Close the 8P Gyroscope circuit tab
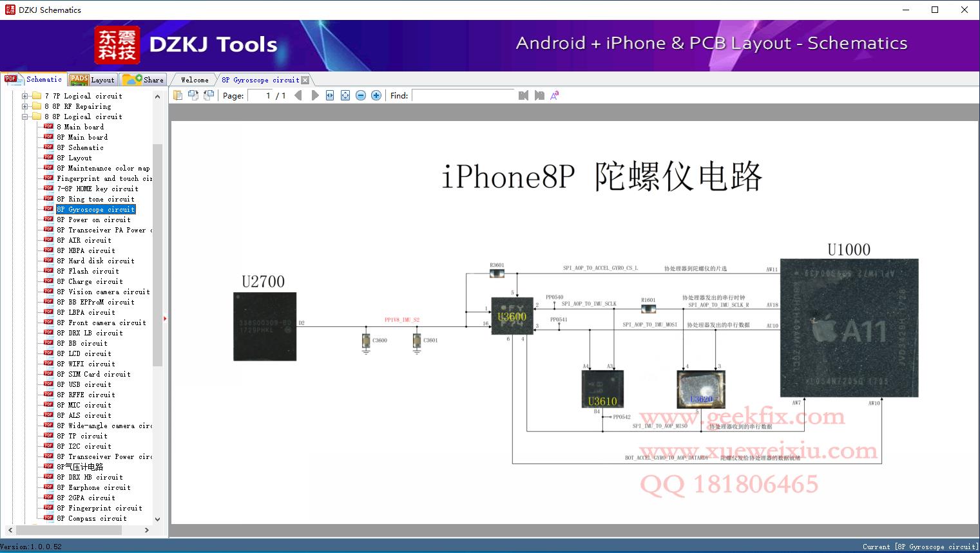The height and width of the screenshot is (553, 980). point(305,80)
